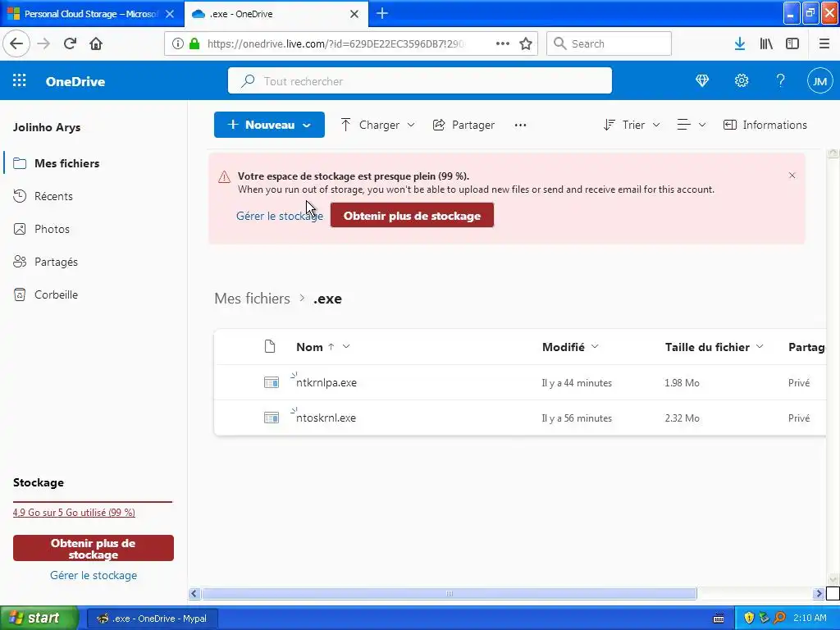Open the browser downloads arrow

coord(739,43)
